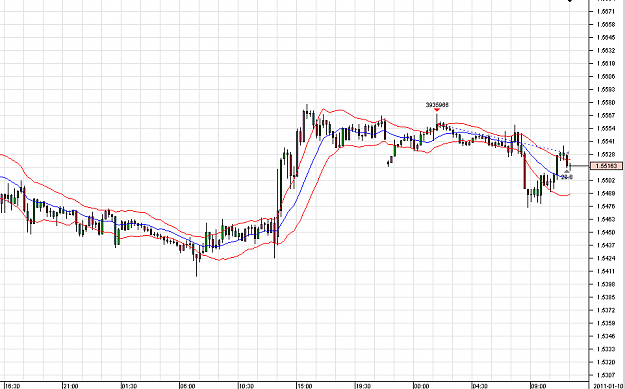Click the 1.5554 price axis label
Screen dimensions: 625x389
(606, 128)
